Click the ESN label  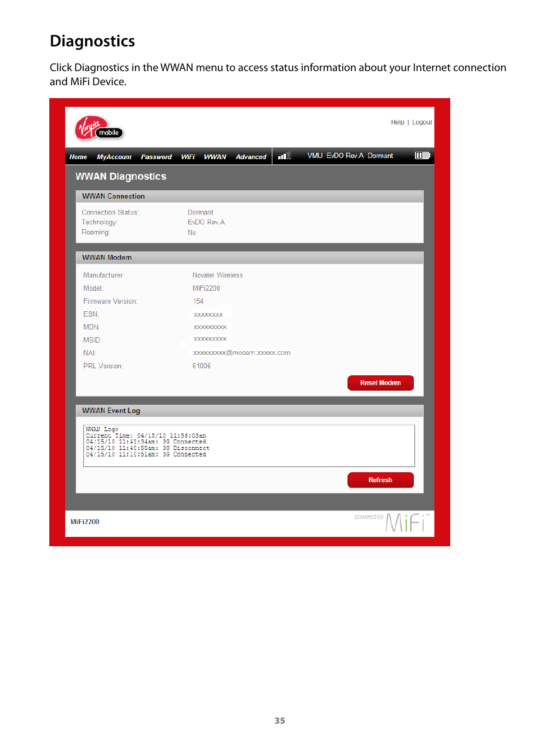coord(91,314)
